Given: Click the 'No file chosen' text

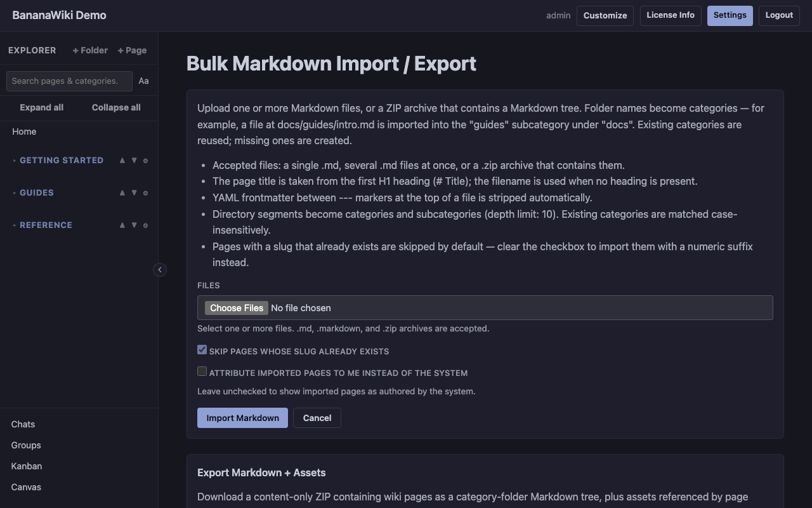Looking at the screenshot, I should [301, 308].
